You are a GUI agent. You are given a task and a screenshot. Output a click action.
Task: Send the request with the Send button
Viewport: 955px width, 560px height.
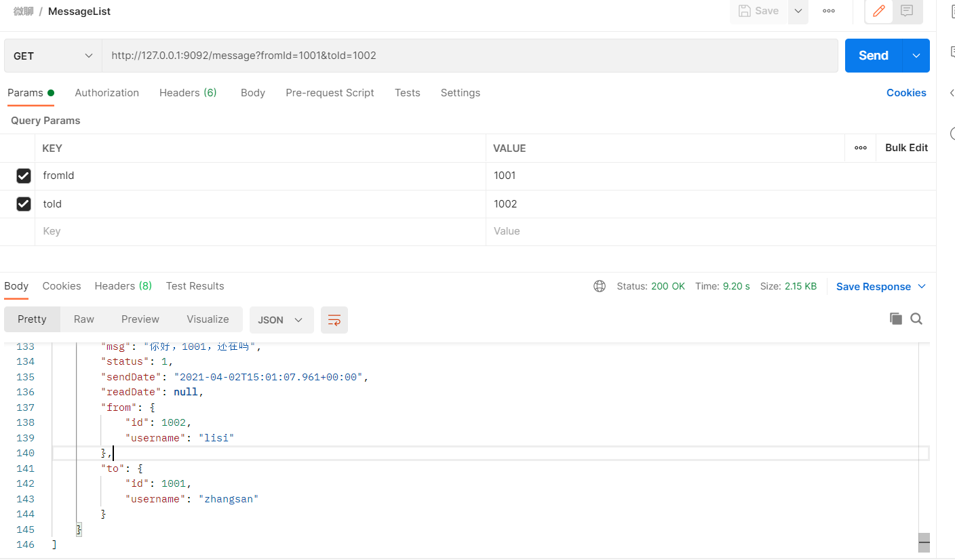click(x=874, y=56)
